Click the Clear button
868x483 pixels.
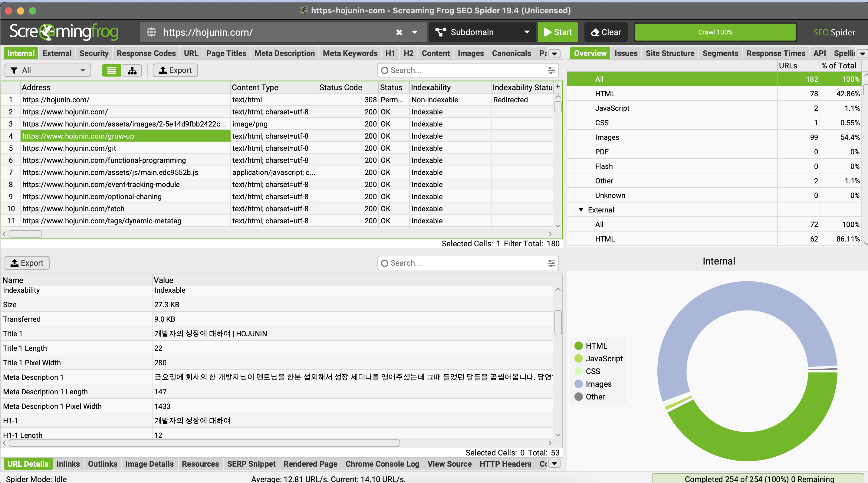pos(606,32)
